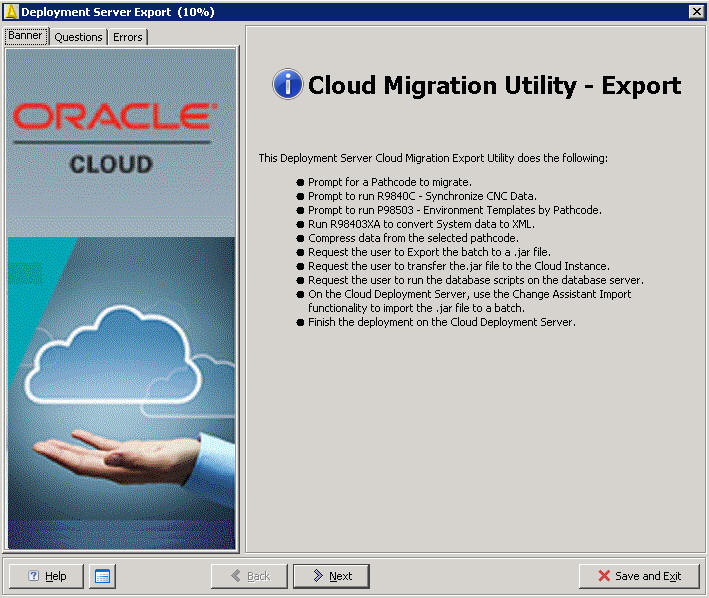This screenshot has height=598, width=709.
Task: Go to the previous step with Back
Action: tap(249, 576)
